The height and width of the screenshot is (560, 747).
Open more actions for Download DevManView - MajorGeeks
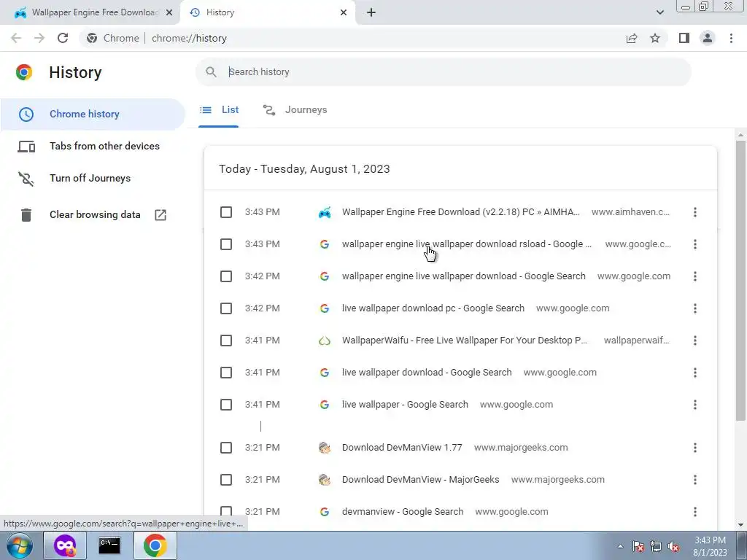tap(695, 480)
